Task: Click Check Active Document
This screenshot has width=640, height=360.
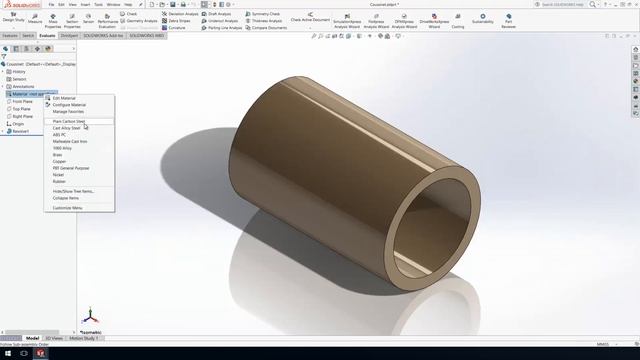Action: [310, 18]
